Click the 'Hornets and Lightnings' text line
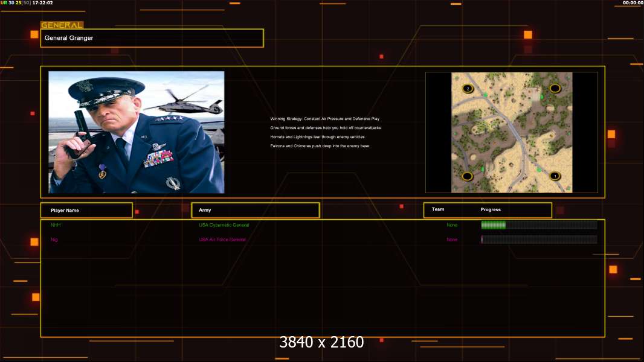Image resolution: width=644 pixels, height=362 pixels. point(318,137)
